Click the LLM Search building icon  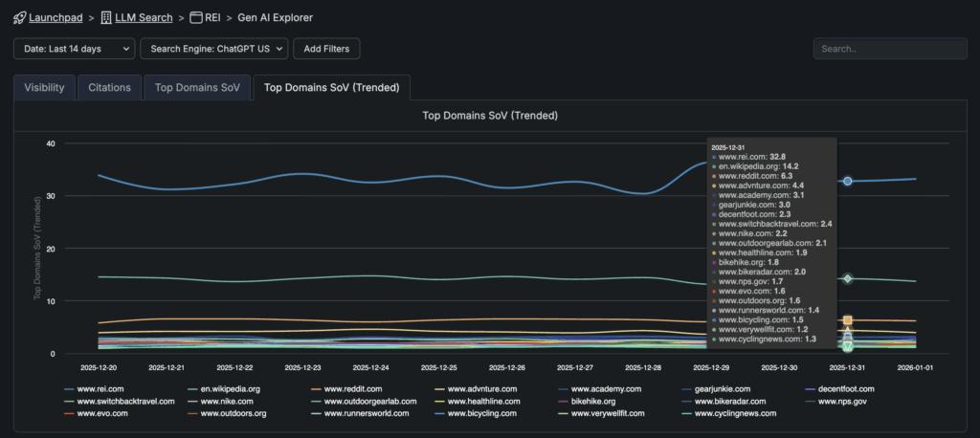click(x=106, y=17)
